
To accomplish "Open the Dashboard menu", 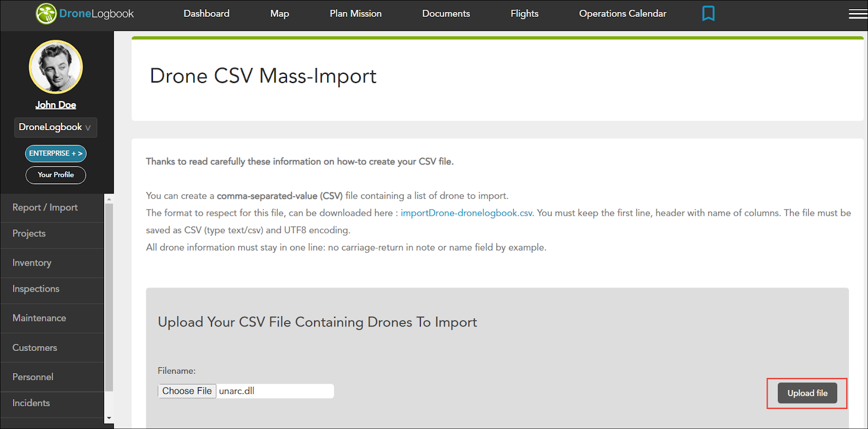I will point(207,14).
